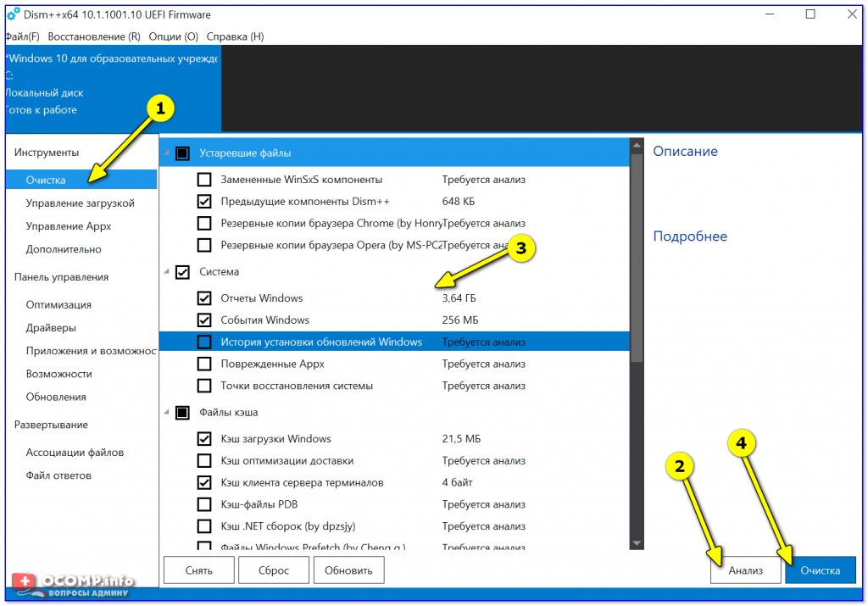Click the 4 байт size value
Screen dimensions: 868x606
(x=457, y=482)
